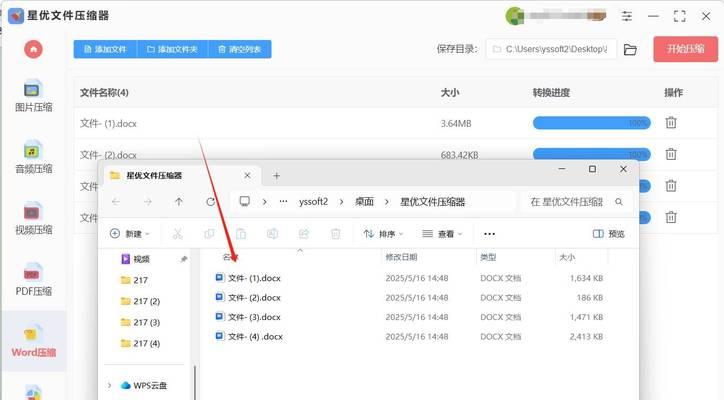This screenshot has width=724, height=400.
Task: Click the Rename icon in Explorer toolbar
Action: coord(272,234)
